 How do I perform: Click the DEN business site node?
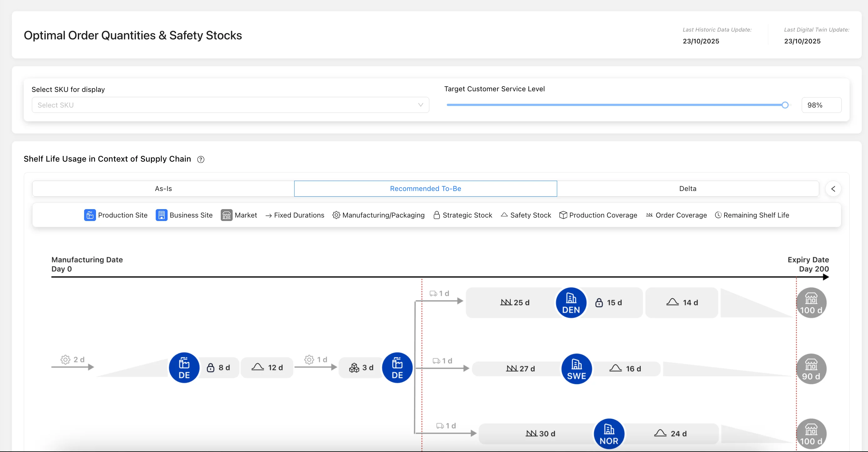click(x=570, y=303)
